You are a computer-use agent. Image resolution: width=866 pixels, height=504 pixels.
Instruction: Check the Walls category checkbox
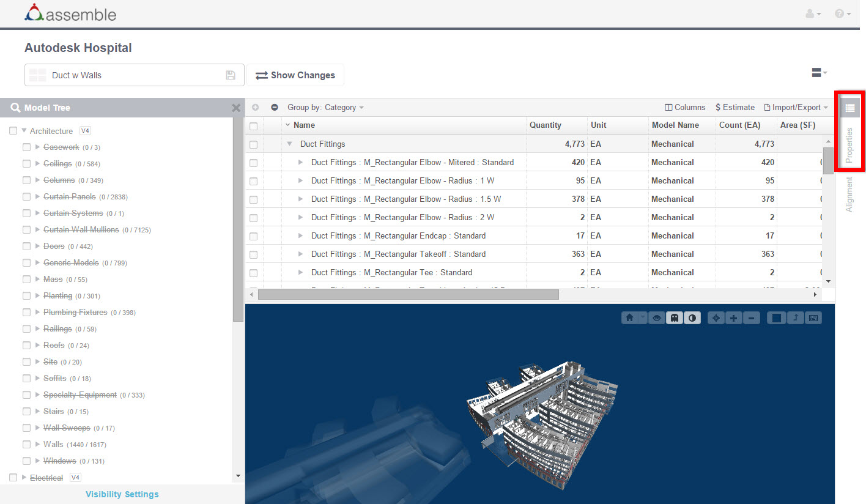pyautogui.click(x=26, y=445)
